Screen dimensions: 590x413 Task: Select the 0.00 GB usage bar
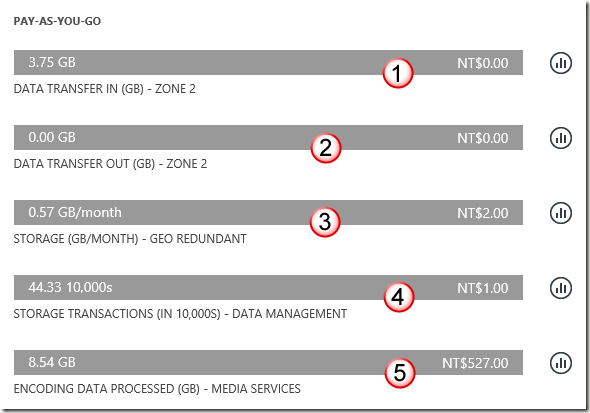[268, 137]
